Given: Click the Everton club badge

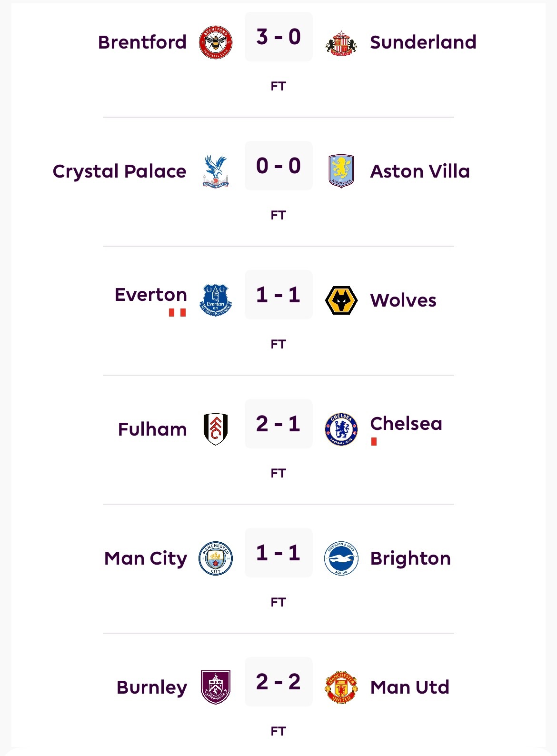Looking at the screenshot, I should coord(216,300).
